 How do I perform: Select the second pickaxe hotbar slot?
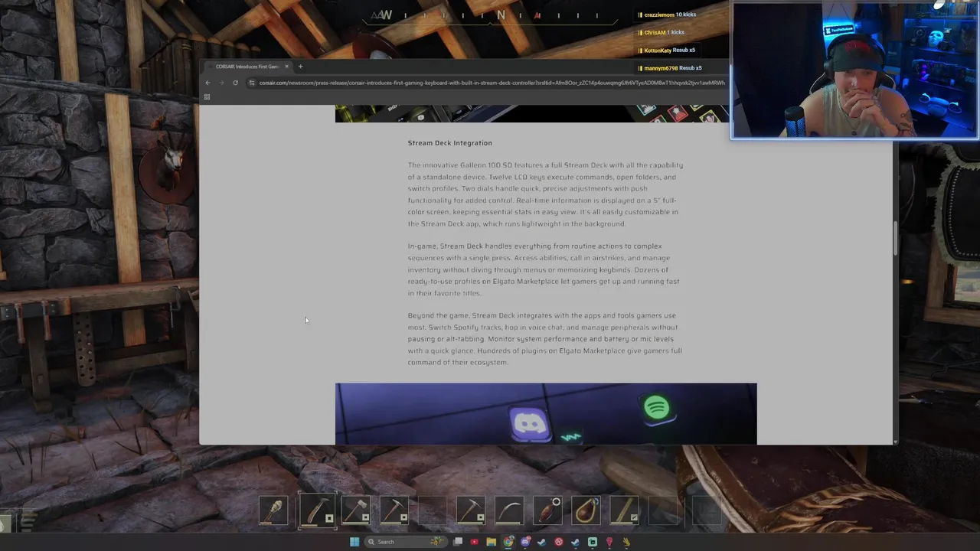pos(471,510)
